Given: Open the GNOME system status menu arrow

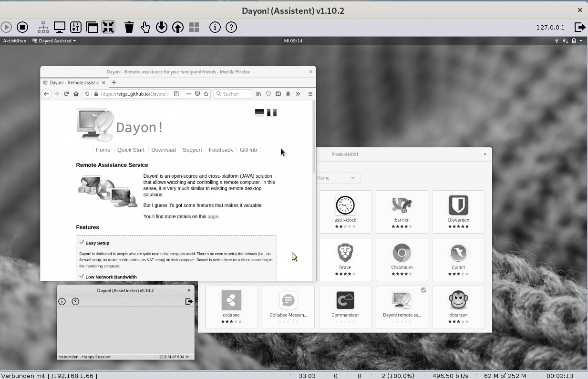Looking at the screenshot, I should click(x=581, y=41).
